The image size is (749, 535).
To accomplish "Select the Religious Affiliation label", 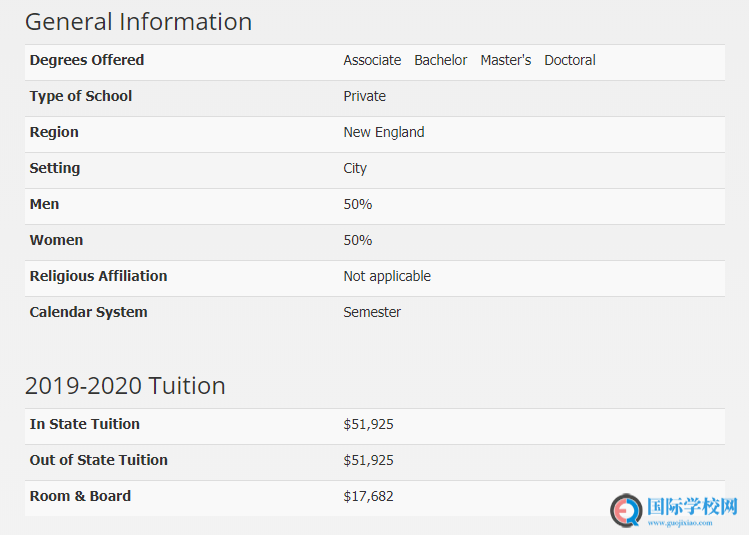I will [x=98, y=276].
